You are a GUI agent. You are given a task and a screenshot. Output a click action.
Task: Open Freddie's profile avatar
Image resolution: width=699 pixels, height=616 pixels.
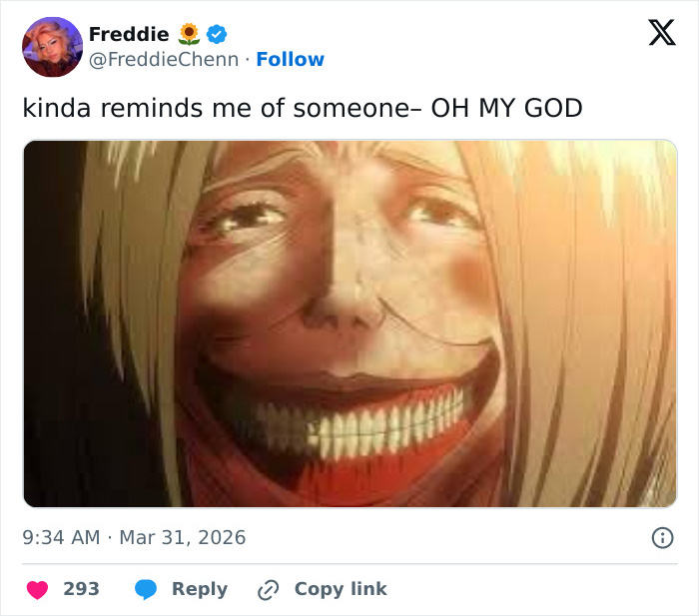[x=52, y=47]
